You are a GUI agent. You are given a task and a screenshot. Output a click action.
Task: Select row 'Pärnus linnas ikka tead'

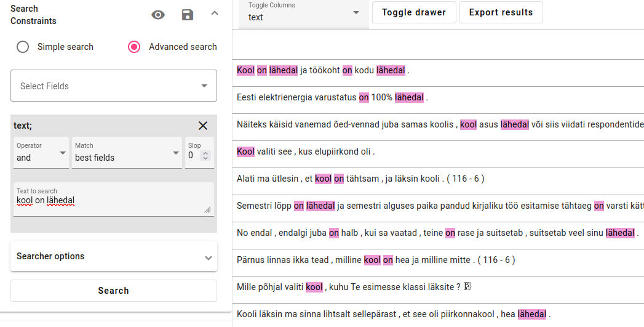[438, 263]
